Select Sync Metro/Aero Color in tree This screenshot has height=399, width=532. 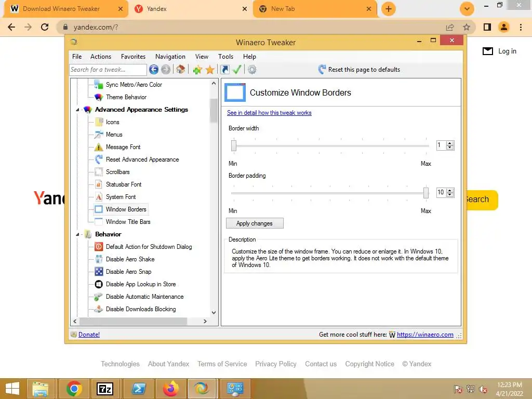click(x=134, y=85)
